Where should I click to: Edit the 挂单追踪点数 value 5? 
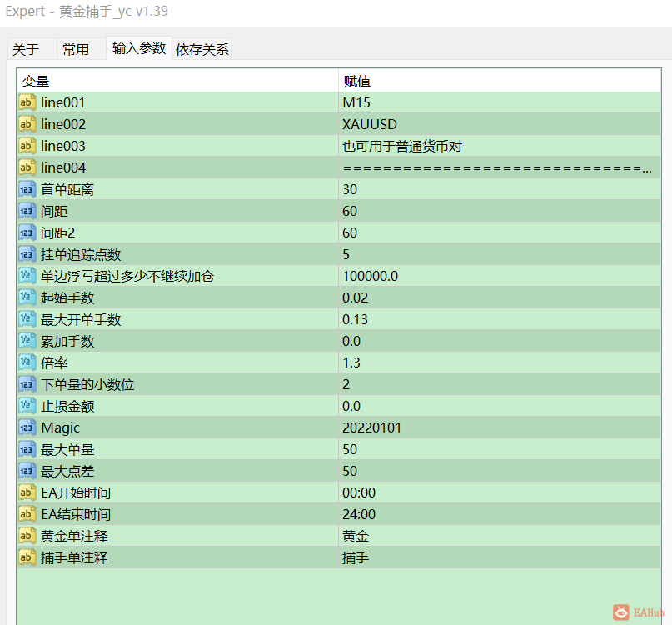click(x=500, y=254)
